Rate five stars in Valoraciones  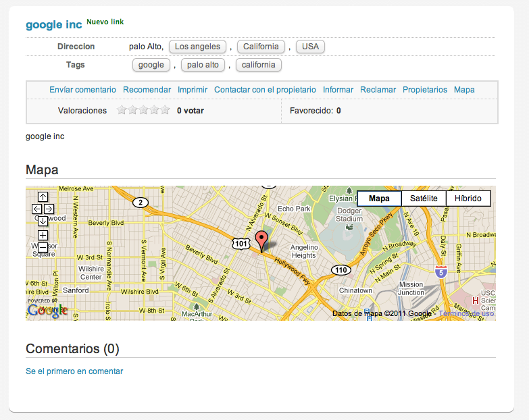tap(165, 110)
